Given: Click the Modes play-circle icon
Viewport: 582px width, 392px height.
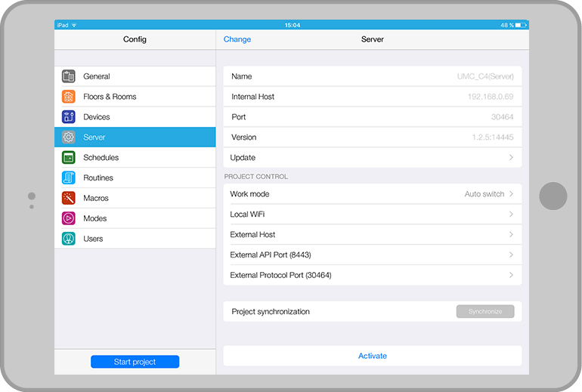Looking at the screenshot, I should click(x=69, y=218).
